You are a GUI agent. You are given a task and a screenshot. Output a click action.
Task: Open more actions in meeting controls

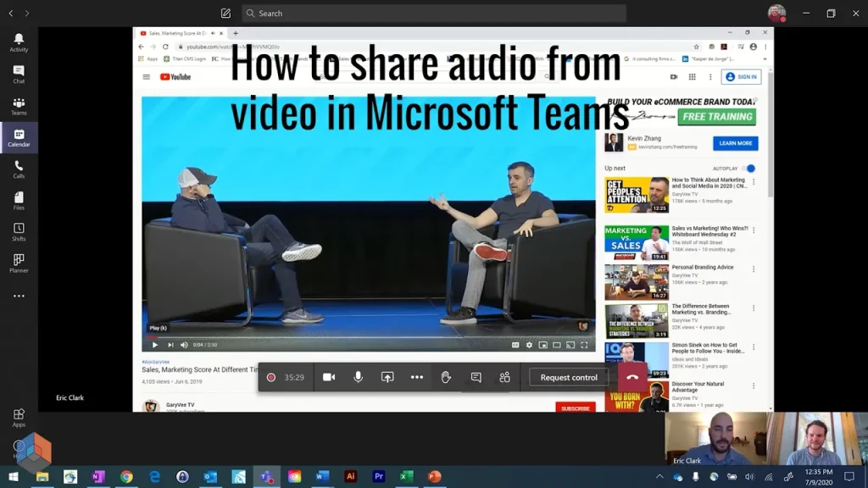pyautogui.click(x=417, y=377)
